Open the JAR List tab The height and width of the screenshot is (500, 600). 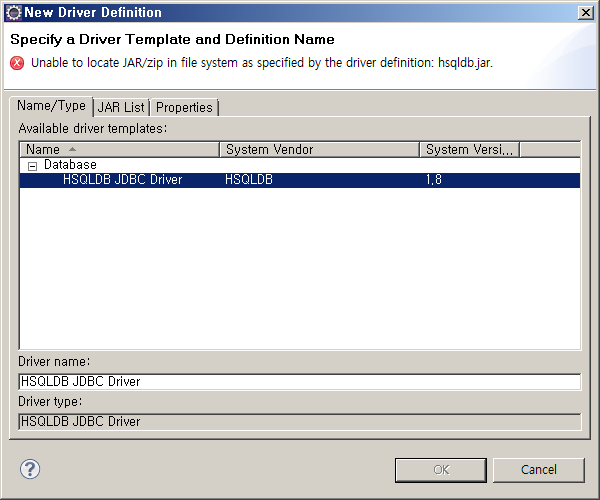point(121,108)
